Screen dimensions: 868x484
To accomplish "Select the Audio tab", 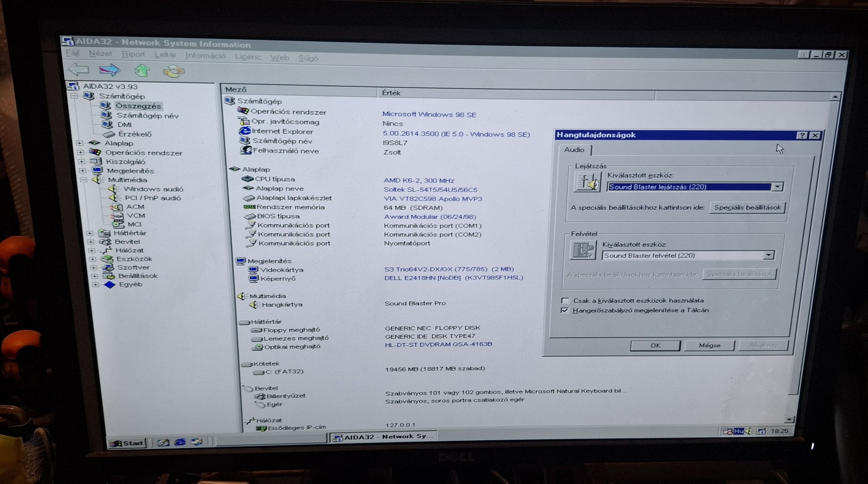I will [x=574, y=150].
